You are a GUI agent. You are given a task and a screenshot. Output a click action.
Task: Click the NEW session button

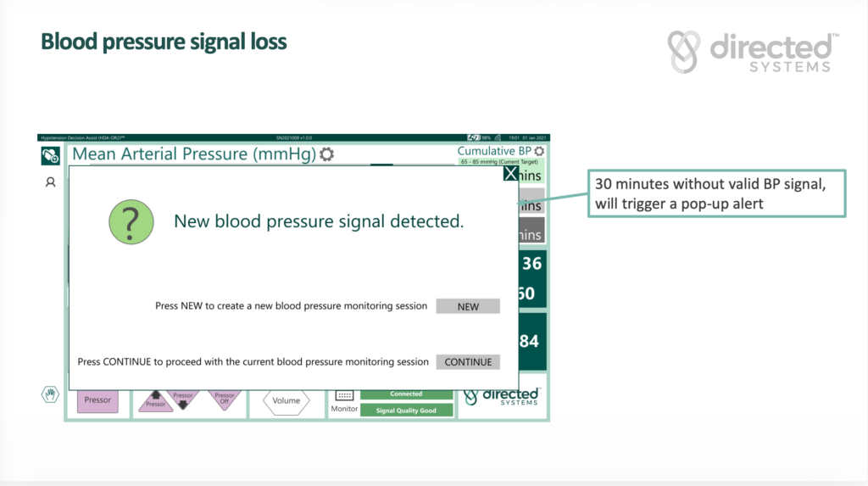468,307
